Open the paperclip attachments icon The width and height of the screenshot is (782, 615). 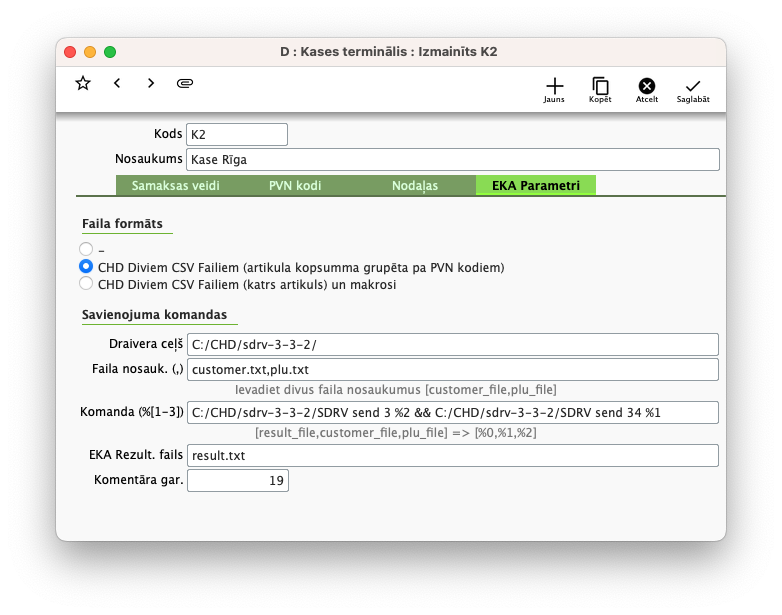[x=185, y=83]
